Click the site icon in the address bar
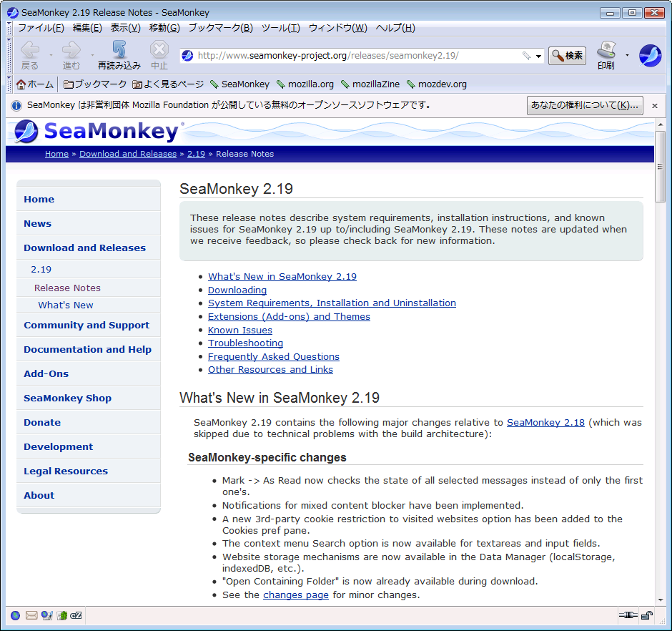Viewport: 672px width, 631px height. [x=187, y=56]
